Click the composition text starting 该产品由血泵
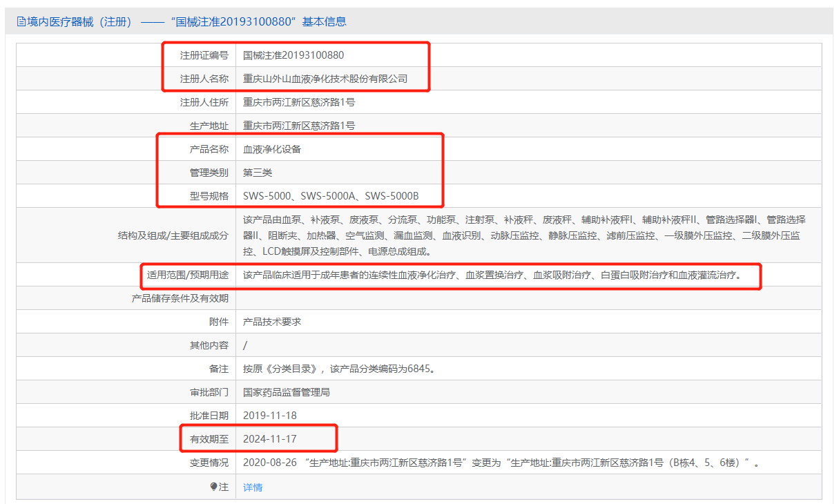The image size is (839, 504). [525, 235]
